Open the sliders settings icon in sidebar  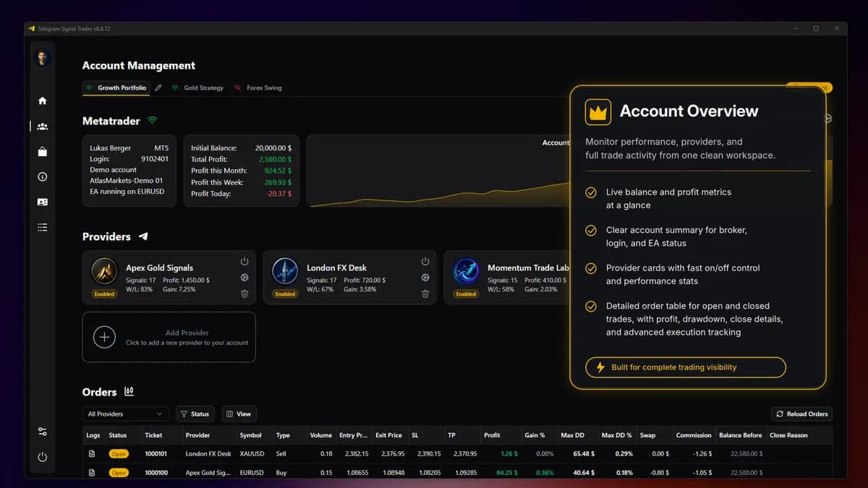[x=43, y=432]
